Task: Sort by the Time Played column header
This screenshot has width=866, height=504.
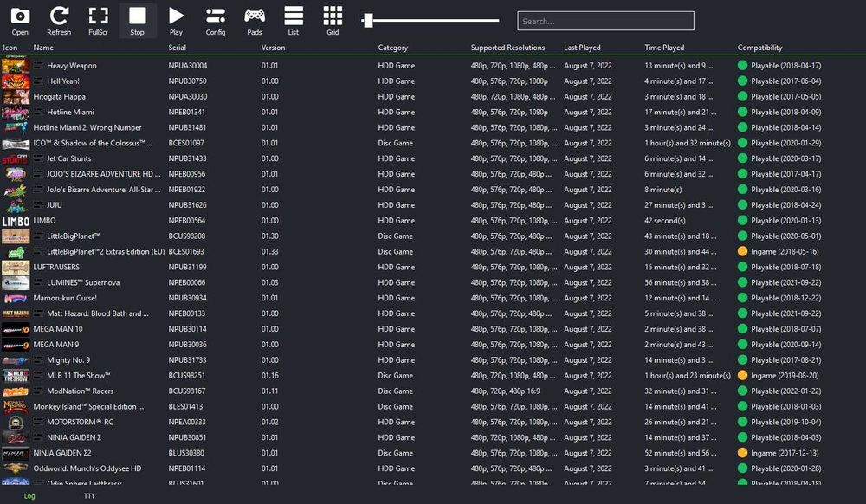Action: click(664, 48)
